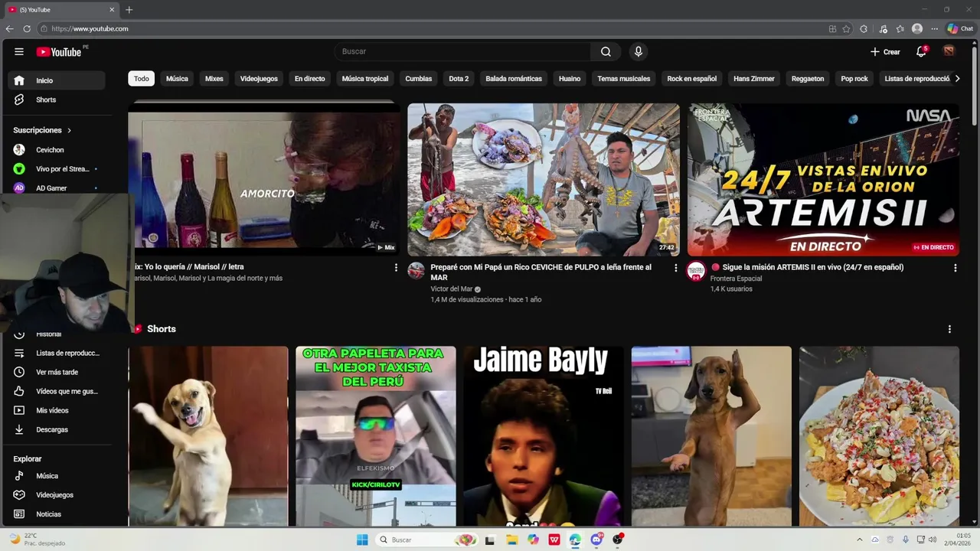The height and width of the screenshot is (551, 980).
Task: Open Copilot Chat in the browser
Action: pos(960,29)
